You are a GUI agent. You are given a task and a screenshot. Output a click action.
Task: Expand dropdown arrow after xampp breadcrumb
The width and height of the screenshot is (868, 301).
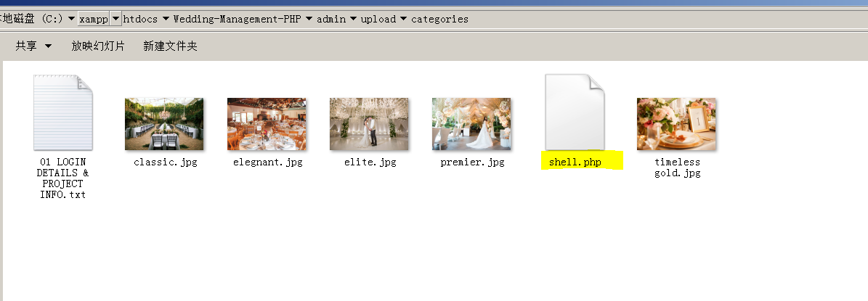coord(115,19)
